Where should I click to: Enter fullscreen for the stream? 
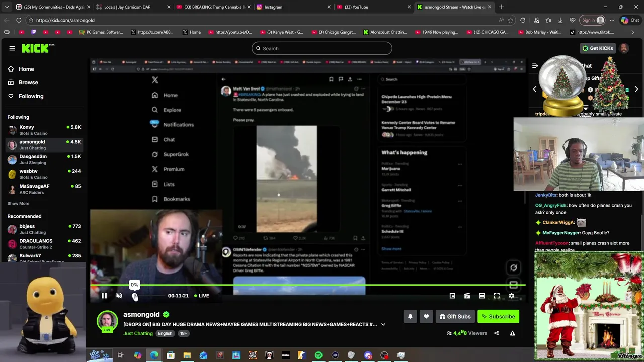[497, 296]
